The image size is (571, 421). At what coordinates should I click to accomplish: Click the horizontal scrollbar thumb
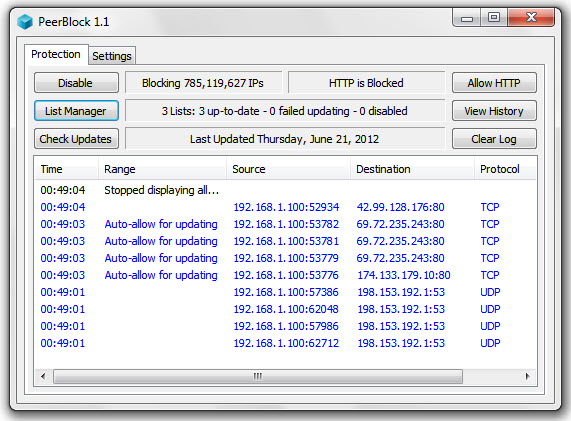[x=258, y=376]
